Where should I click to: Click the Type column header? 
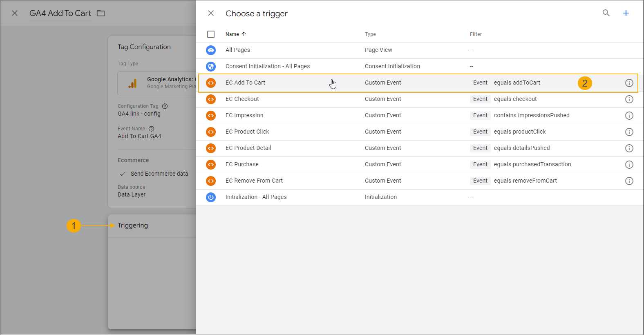pos(370,34)
